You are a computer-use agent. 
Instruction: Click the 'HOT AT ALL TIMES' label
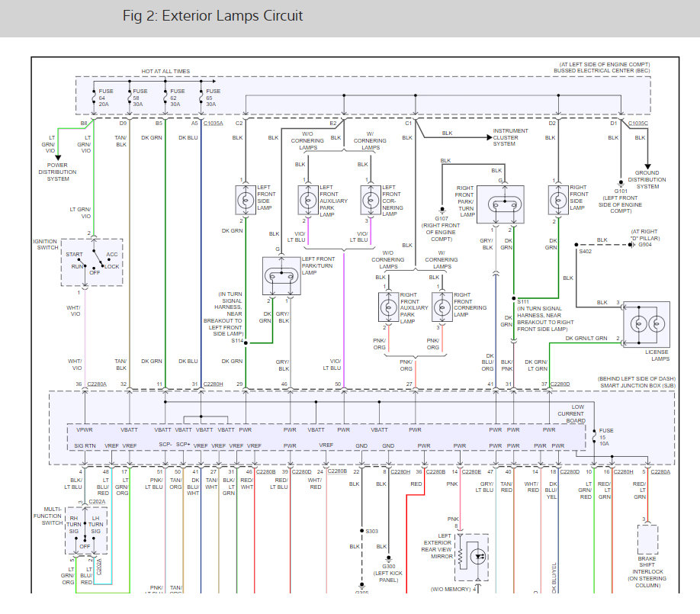click(165, 72)
